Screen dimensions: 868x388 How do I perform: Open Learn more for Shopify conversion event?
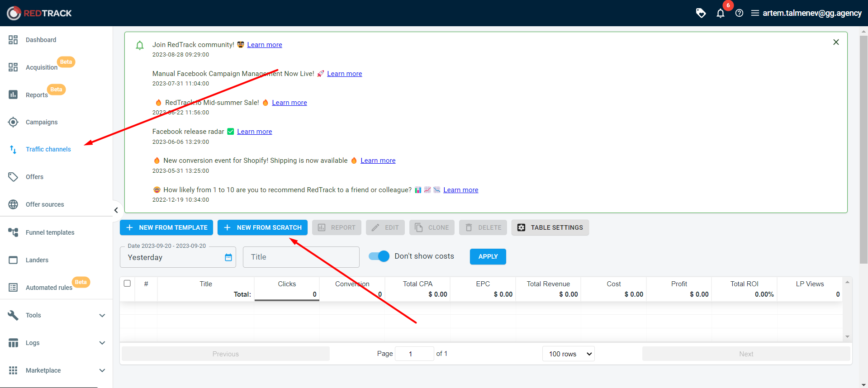(x=378, y=161)
